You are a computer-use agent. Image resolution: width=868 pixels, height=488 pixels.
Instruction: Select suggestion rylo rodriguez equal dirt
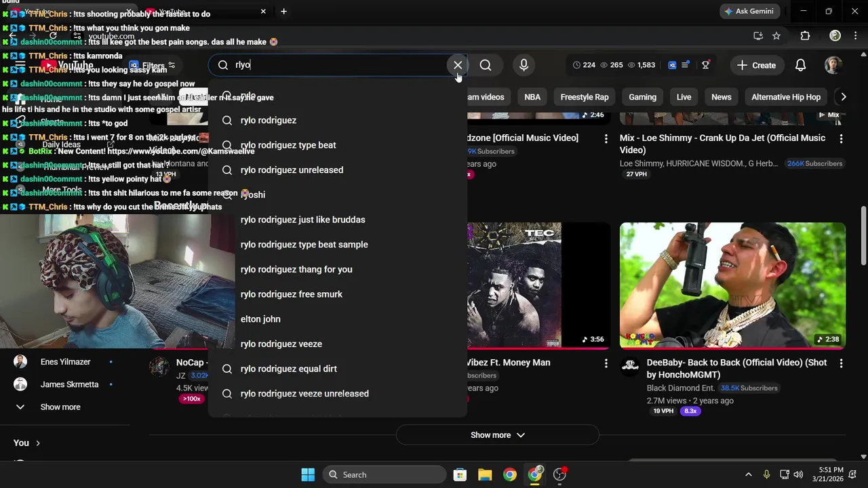[x=338, y=369]
